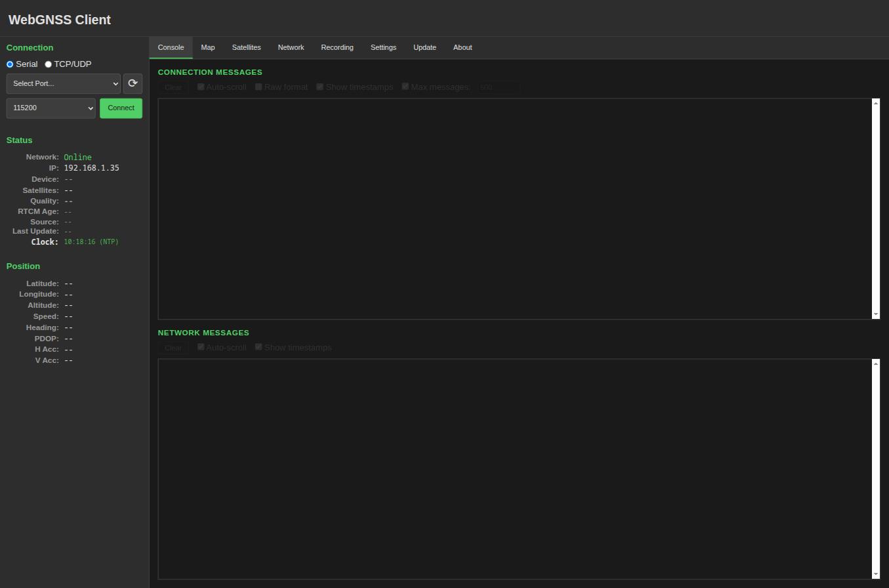889x588 pixels.
Task: Toggle the Raw format checkbox
Action: coord(258,87)
